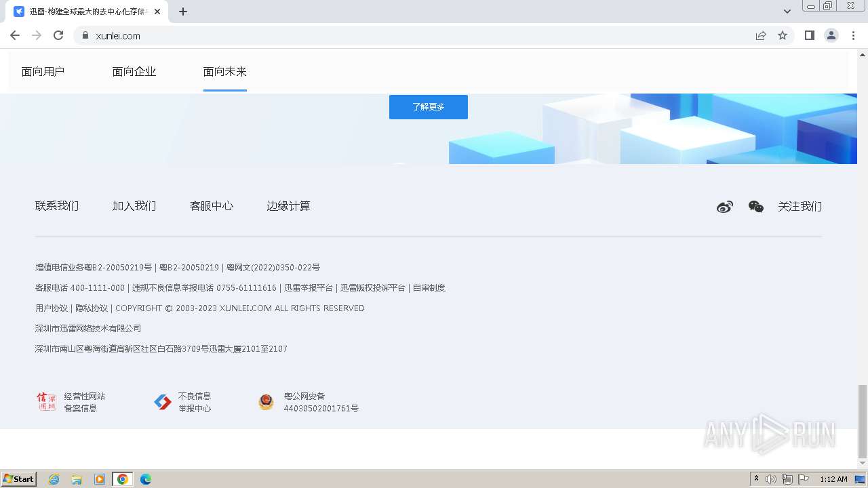This screenshot has height=488, width=868.
Task: Click network tray icon
Action: pos(787,479)
